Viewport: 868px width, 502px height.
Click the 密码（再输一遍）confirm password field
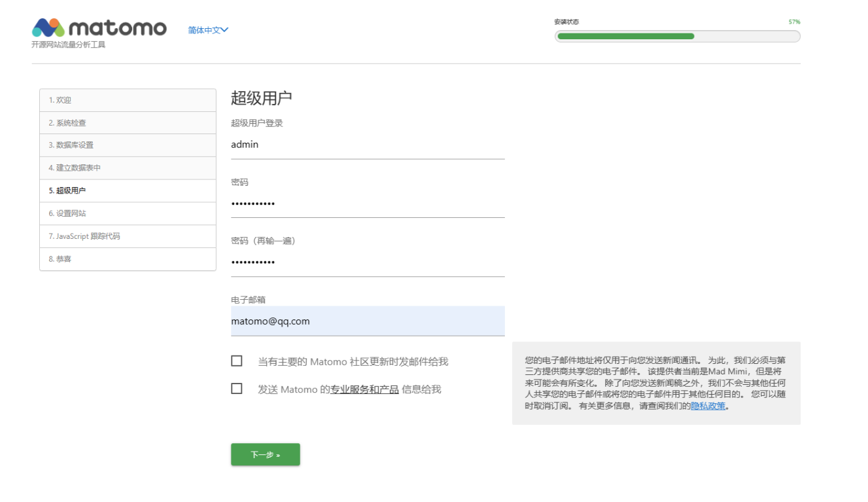pos(368,262)
